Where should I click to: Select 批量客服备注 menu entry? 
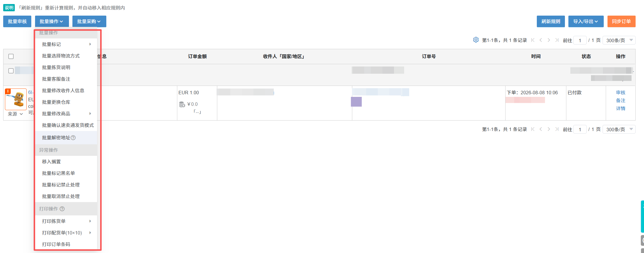(x=66, y=79)
